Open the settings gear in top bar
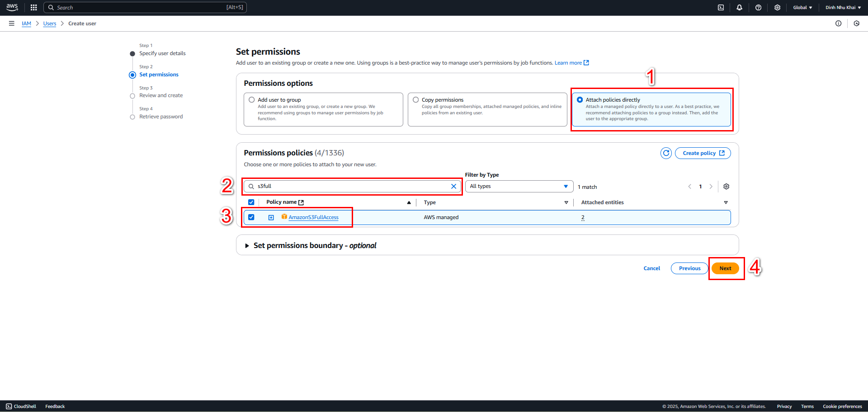 tap(778, 8)
